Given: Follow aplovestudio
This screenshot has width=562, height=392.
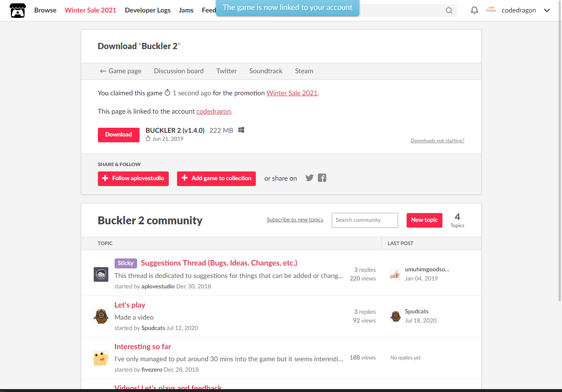Looking at the screenshot, I should tap(133, 179).
